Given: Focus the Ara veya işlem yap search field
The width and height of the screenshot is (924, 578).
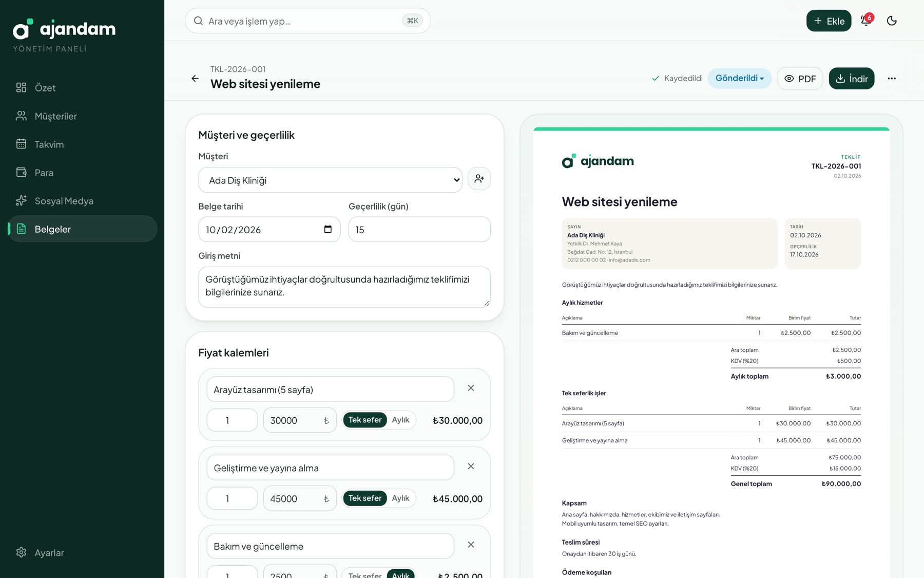Looking at the screenshot, I should pyautogui.click(x=307, y=21).
